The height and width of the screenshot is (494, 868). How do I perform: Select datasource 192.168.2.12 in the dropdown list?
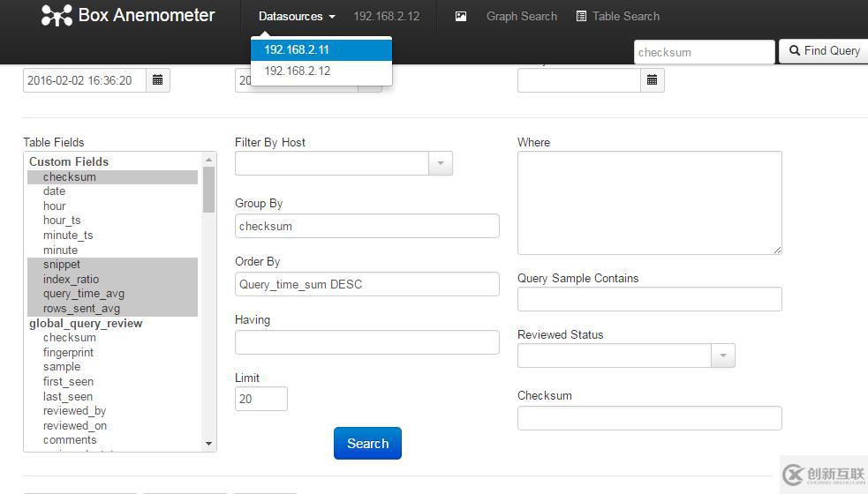click(321, 71)
